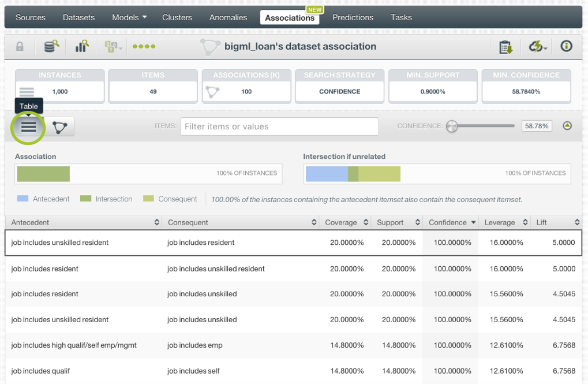This screenshot has width=588, height=384.
Task: Click the confidence value box showing 58.78%
Action: (537, 126)
